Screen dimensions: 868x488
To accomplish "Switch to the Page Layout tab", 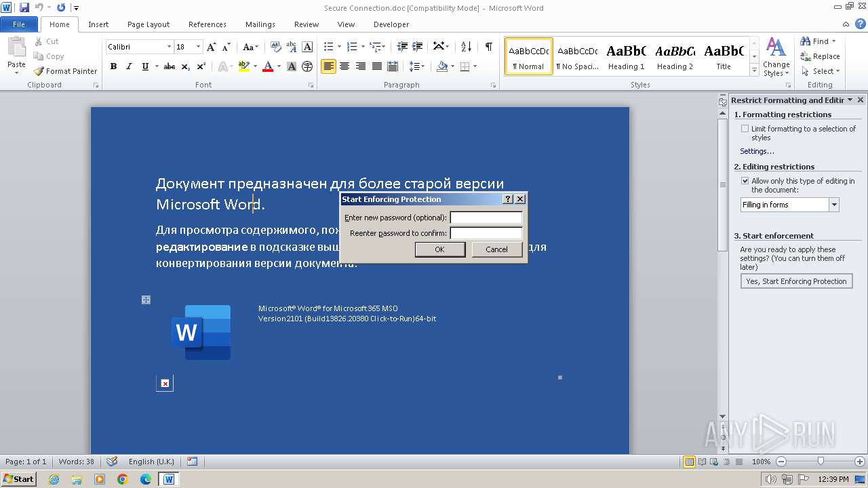I will [x=149, y=24].
